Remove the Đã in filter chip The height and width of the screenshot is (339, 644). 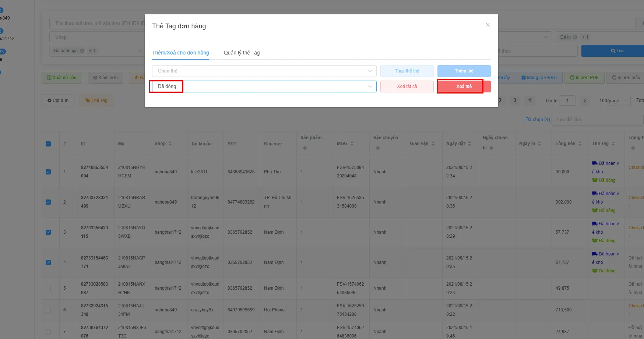point(575,37)
